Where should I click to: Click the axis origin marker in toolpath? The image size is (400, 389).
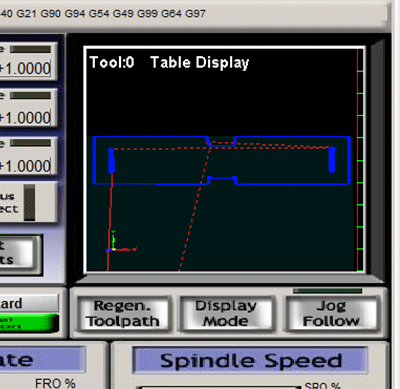coord(113,249)
